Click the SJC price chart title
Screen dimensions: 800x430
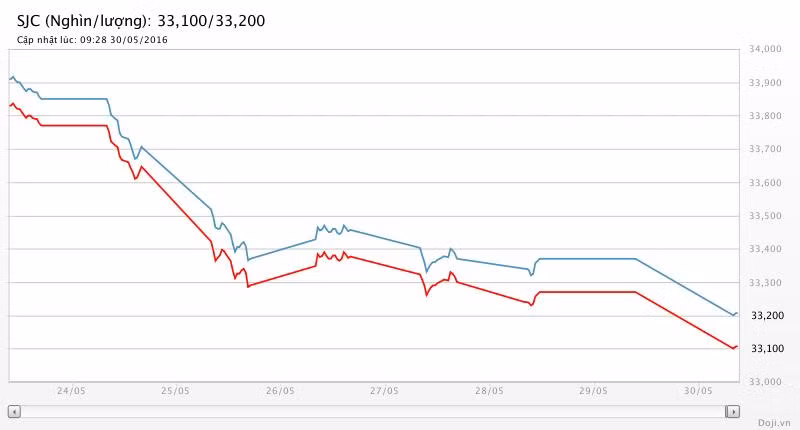pyautogui.click(x=141, y=20)
